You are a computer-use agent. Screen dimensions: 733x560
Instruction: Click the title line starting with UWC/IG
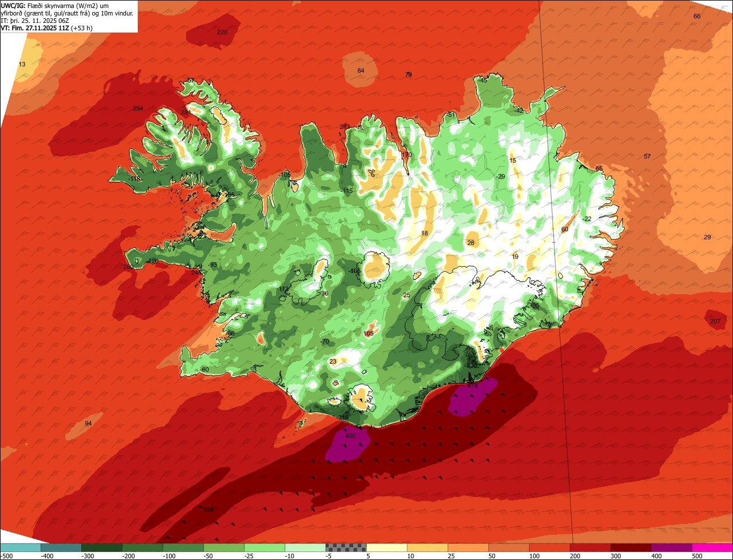[x=55, y=5]
